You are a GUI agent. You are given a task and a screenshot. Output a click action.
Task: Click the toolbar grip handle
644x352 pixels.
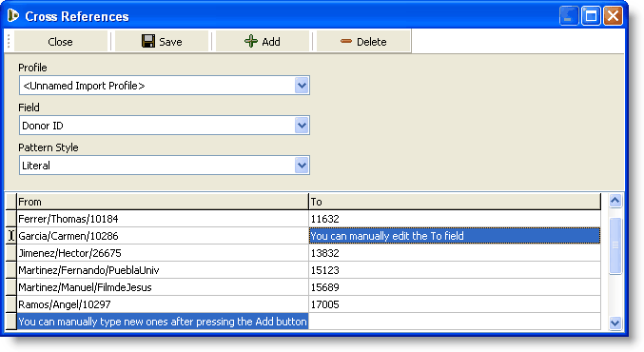[x=9, y=42]
